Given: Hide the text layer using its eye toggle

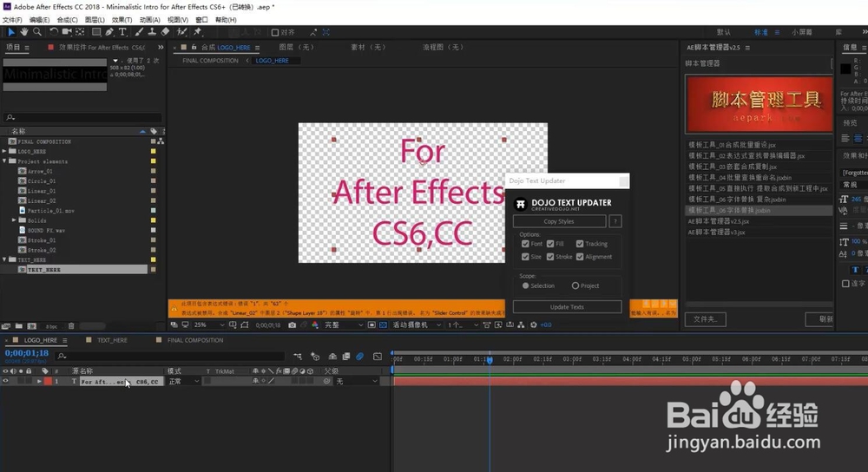Looking at the screenshot, I should [x=5, y=381].
